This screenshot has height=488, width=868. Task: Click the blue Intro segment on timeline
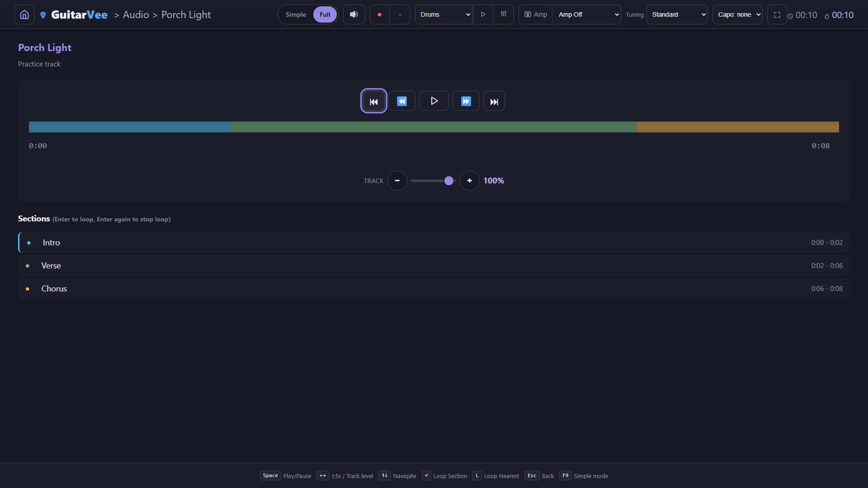click(130, 127)
